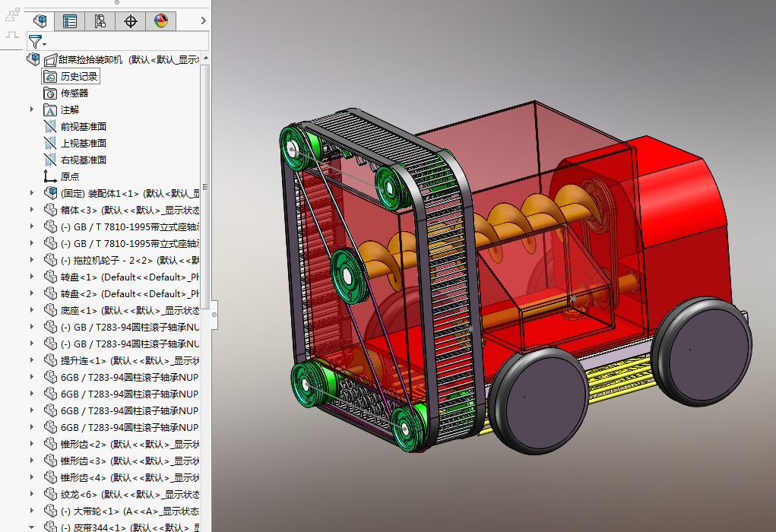Expand the 底座<1> component
The image size is (776, 532).
(32, 310)
